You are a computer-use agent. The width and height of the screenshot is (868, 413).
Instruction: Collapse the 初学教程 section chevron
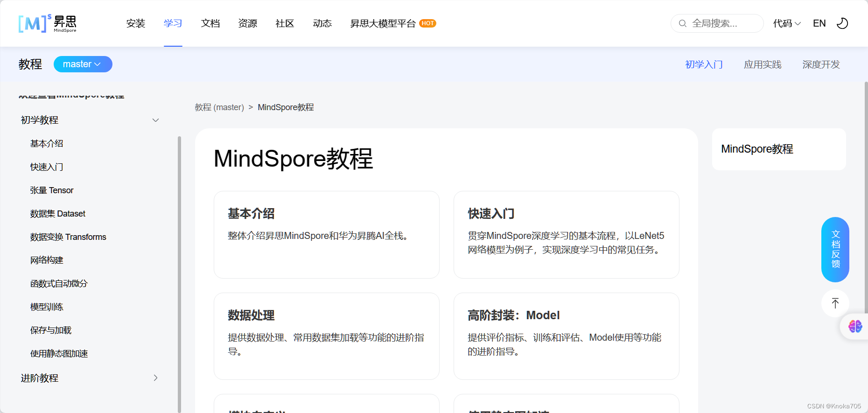pyautogui.click(x=156, y=120)
